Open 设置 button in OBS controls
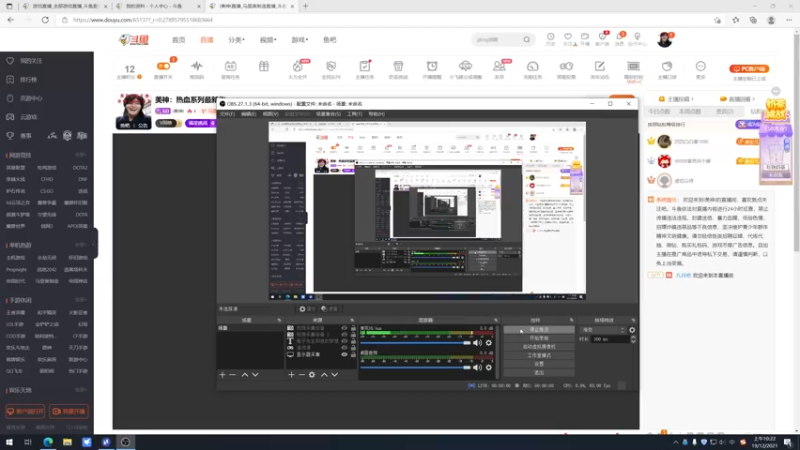This screenshot has height=450, width=800. pos(539,364)
